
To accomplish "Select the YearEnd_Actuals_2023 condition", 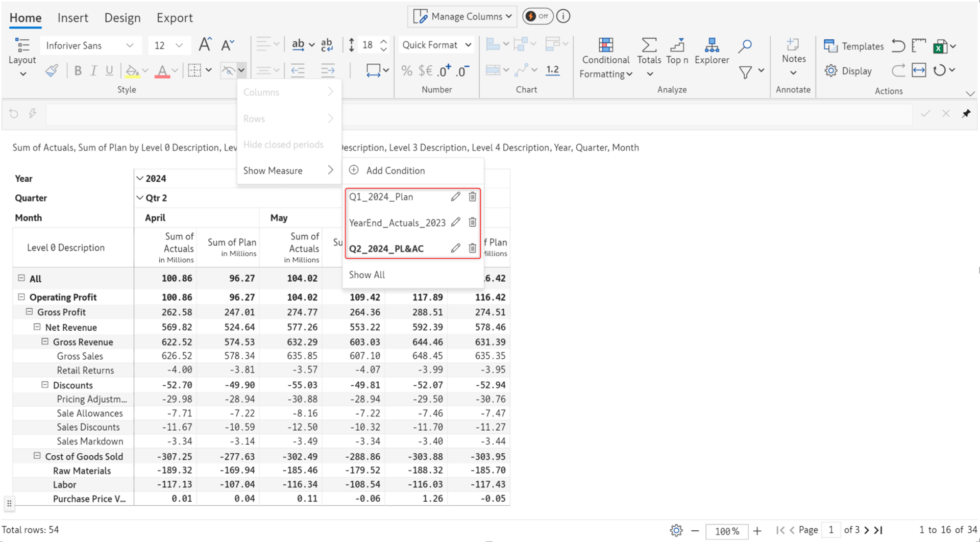I will coord(397,223).
